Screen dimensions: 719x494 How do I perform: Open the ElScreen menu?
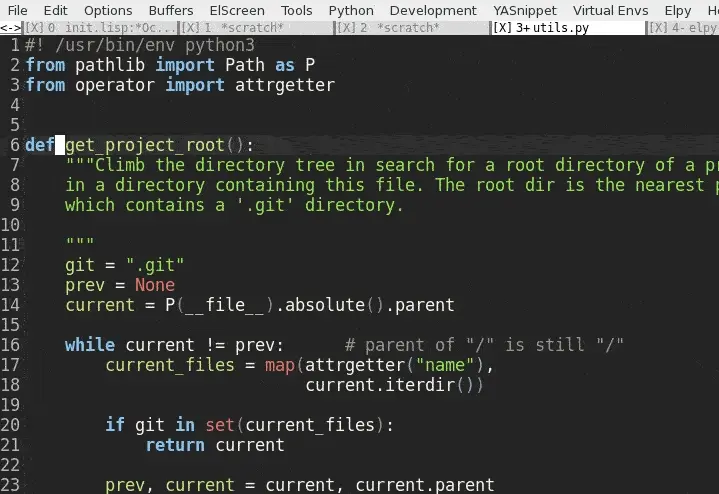(x=237, y=10)
